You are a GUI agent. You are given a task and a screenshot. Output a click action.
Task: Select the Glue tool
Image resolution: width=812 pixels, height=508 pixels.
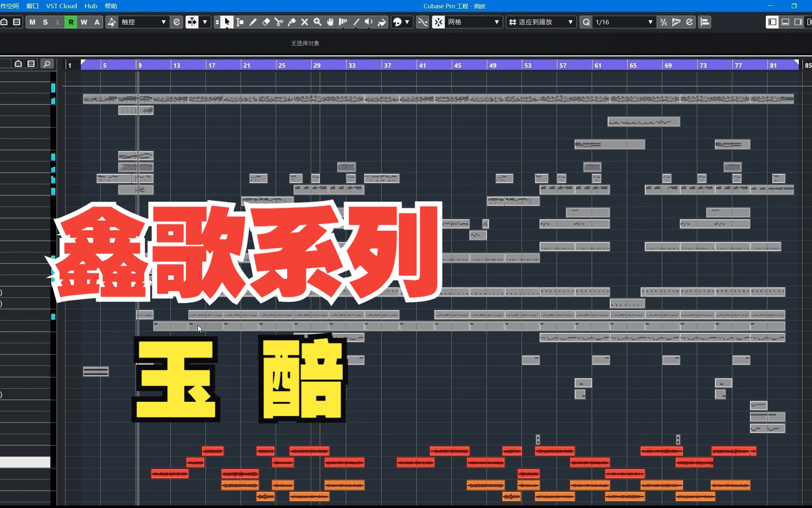point(292,22)
